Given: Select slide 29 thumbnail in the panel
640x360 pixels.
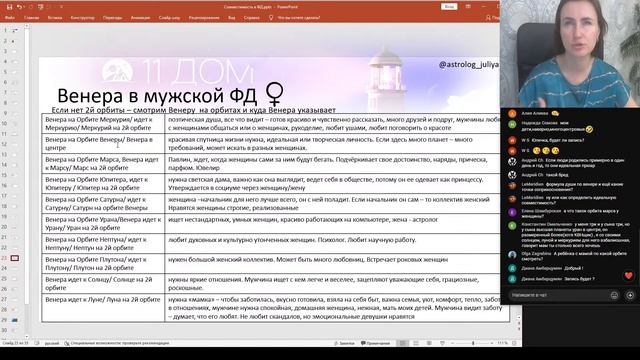Looking at the screenshot, I should (15, 320).
